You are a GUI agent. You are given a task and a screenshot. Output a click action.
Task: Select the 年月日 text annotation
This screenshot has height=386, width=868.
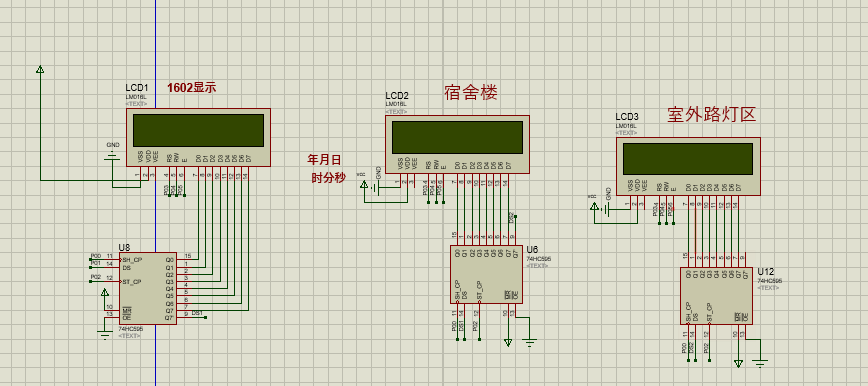[324, 159]
